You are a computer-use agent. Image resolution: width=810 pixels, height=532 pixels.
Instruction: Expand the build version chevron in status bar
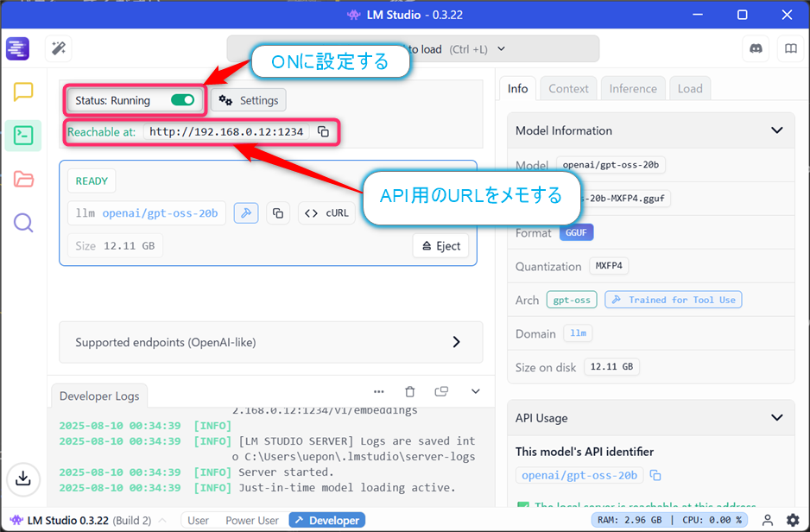click(162, 520)
